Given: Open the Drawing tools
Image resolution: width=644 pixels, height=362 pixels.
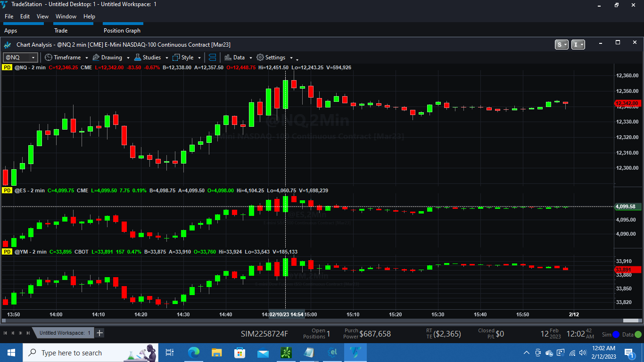Looking at the screenshot, I should coord(107,58).
